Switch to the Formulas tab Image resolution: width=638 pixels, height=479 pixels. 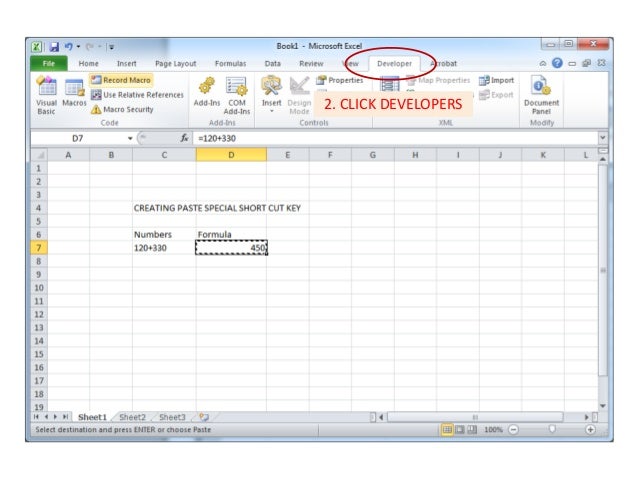point(230,63)
